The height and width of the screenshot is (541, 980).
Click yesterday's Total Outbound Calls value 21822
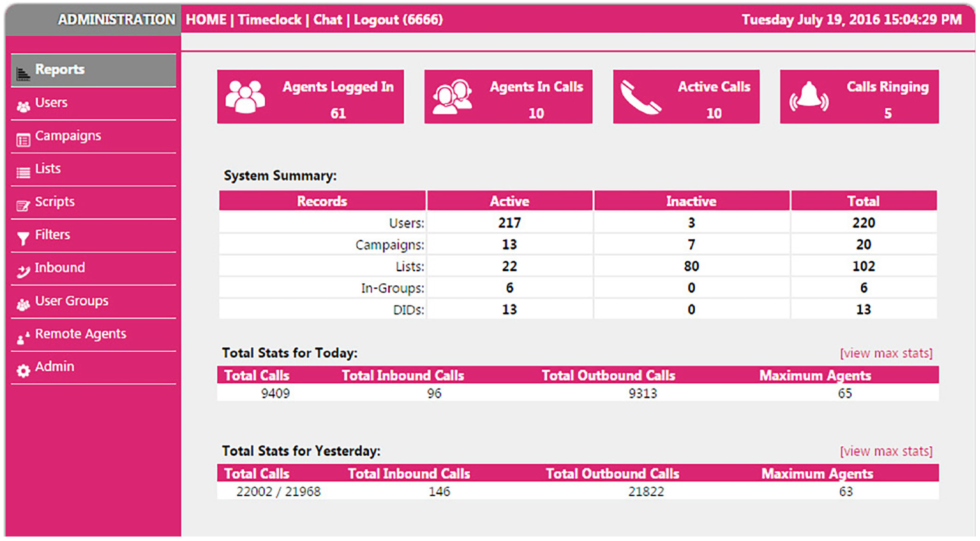coord(646,492)
